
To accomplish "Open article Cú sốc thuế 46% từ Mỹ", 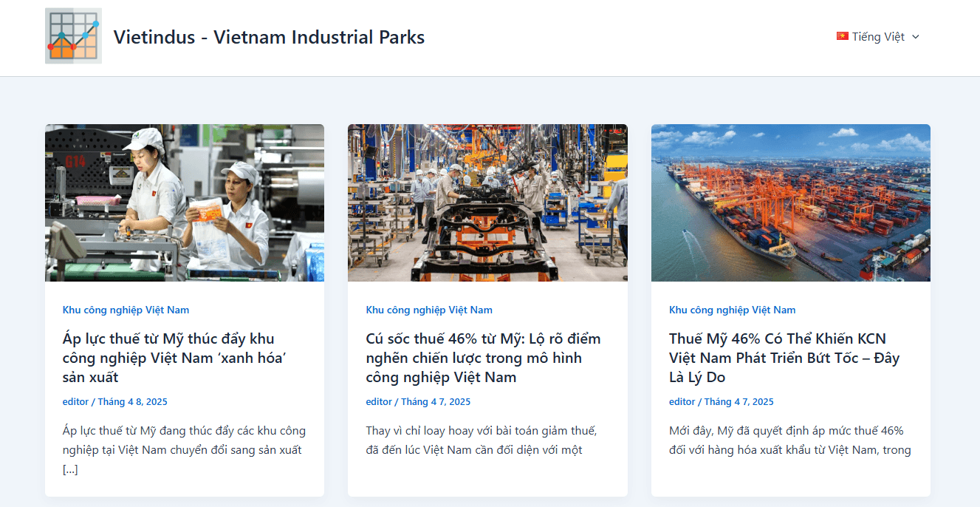I will pyautogui.click(x=484, y=358).
